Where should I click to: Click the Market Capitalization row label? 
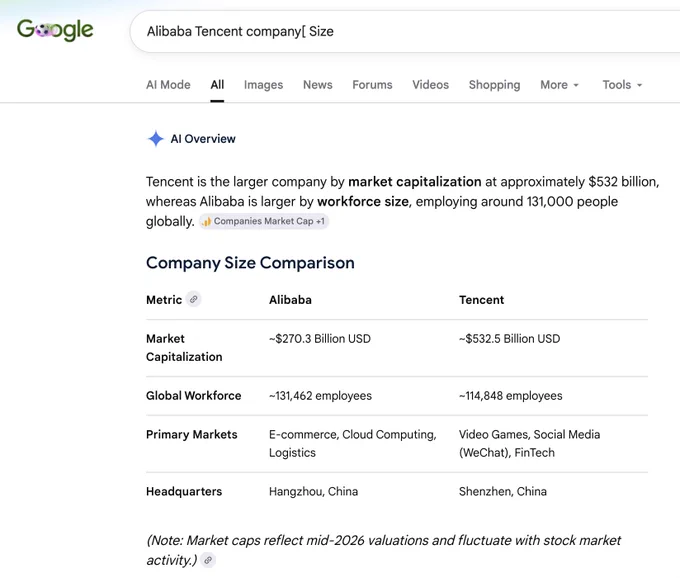pos(184,348)
